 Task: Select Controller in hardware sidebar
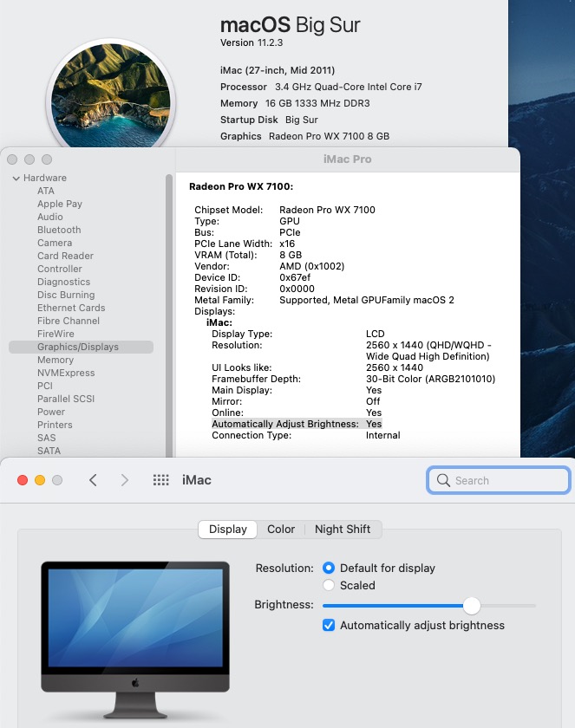60,269
